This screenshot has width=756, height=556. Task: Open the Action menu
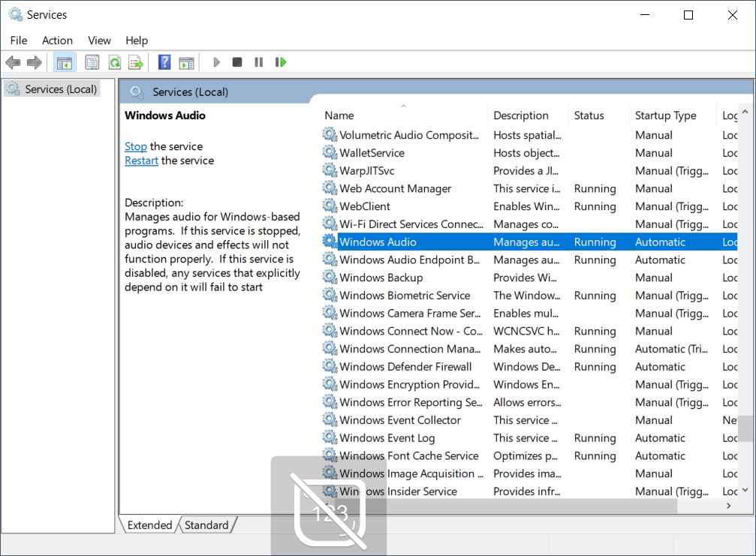coord(57,41)
